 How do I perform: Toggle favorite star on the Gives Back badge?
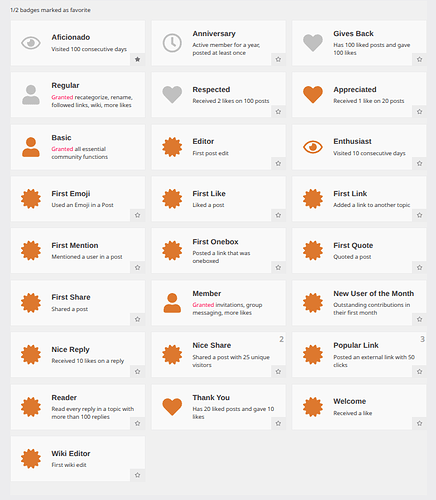tap(419, 59)
